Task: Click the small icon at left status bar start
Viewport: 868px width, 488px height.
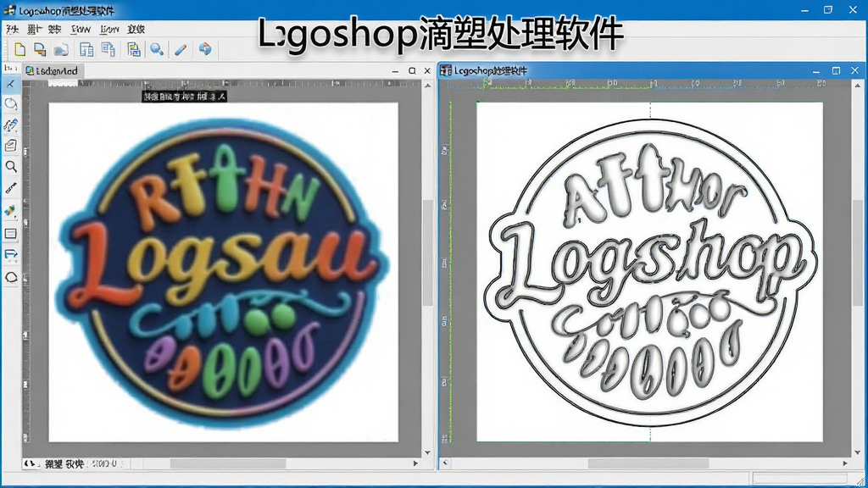Action: coord(31,463)
